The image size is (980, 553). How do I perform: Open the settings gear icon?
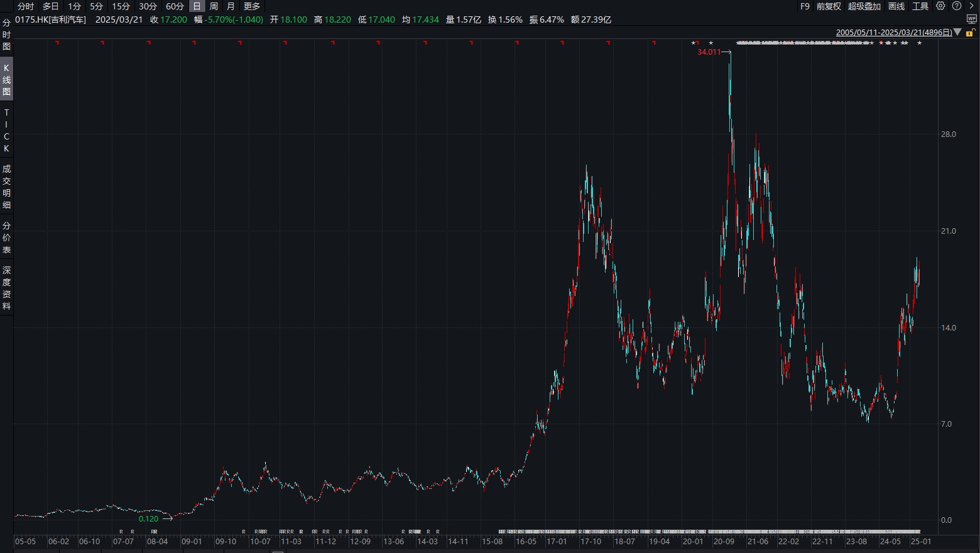point(940,6)
